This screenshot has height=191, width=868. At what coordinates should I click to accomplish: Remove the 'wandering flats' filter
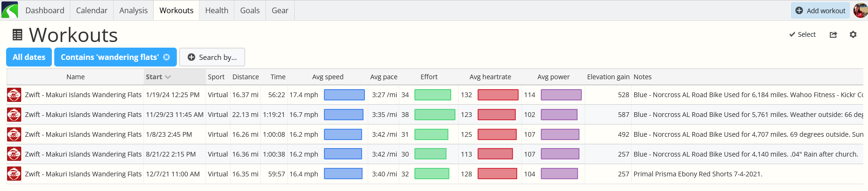point(166,57)
